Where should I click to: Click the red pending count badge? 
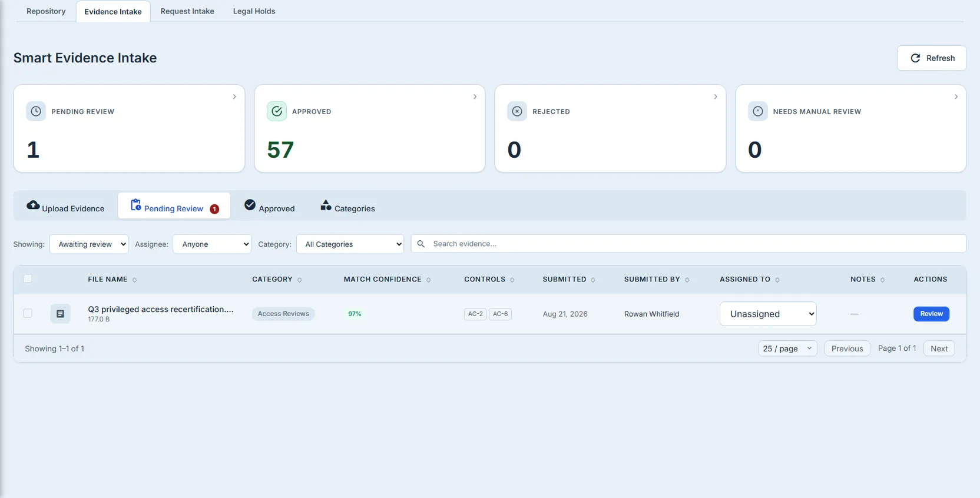tap(214, 209)
